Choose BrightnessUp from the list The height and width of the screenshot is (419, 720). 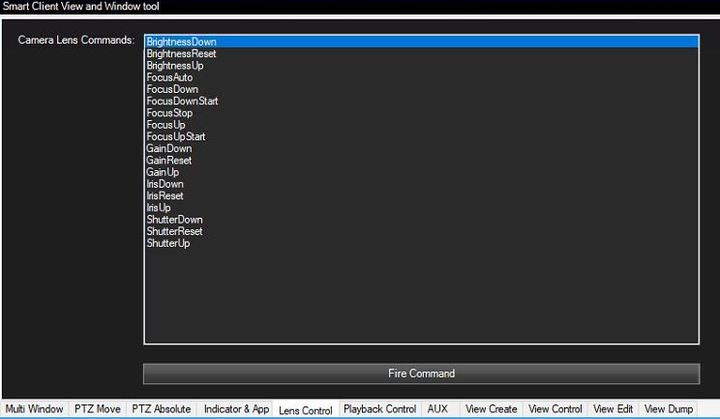175,66
